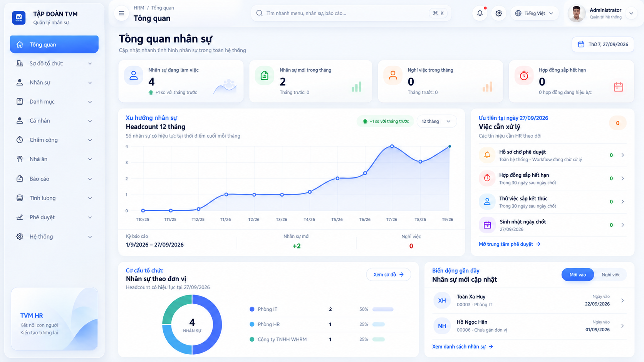Click the Hợp đồng sắp hết hạn timer card icon
This screenshot has width=644, height=362.
pos(524,75)
